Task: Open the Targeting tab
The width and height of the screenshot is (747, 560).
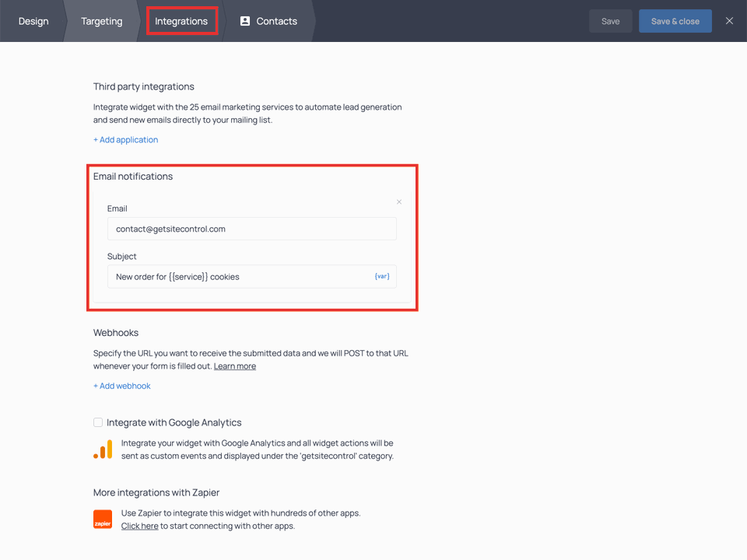Action: click(101, 21)
